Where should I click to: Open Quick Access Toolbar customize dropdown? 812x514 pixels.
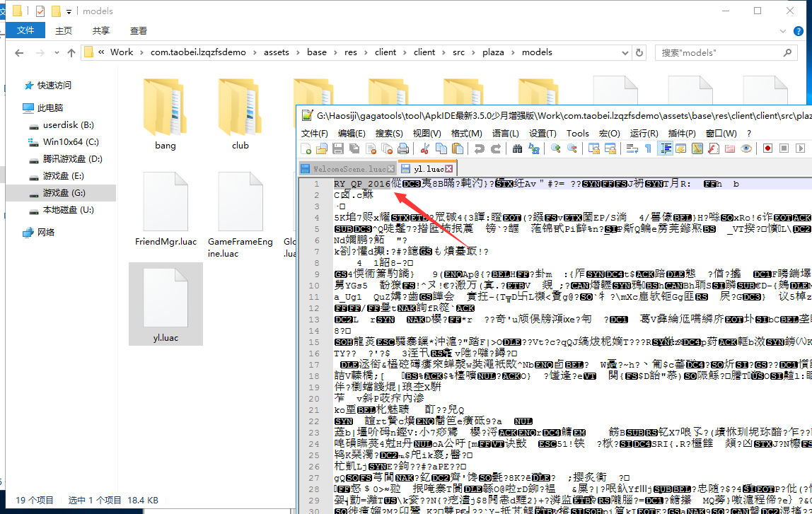click(x=69, y=11)
